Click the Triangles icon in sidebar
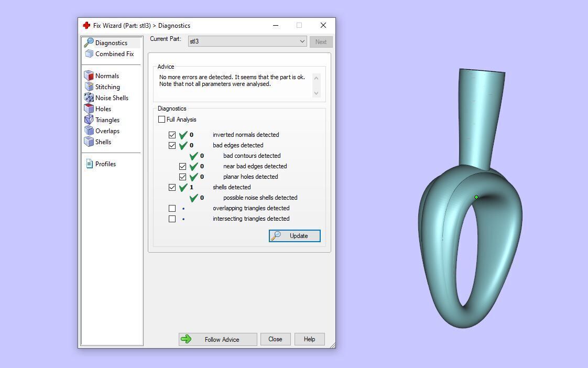Image resolution: width=588 pixels, height=368 pixels. click(89, 120)
